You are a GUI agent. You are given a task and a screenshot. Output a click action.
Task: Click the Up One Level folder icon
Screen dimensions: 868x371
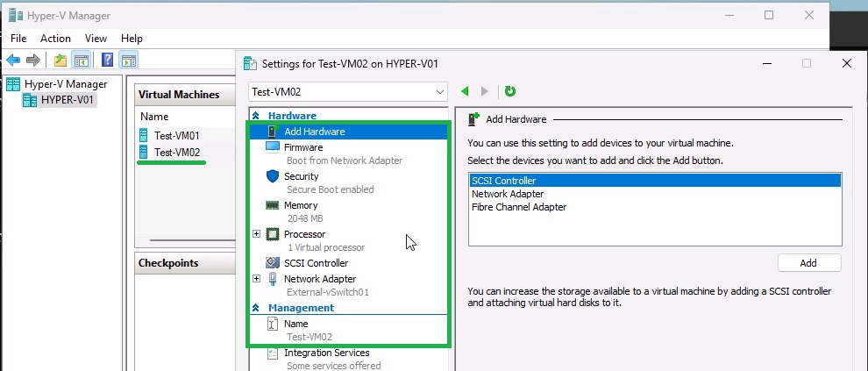coord(60,61)
